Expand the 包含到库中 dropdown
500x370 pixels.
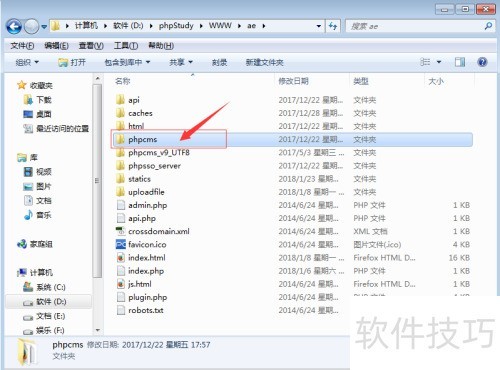click(127, 62)
